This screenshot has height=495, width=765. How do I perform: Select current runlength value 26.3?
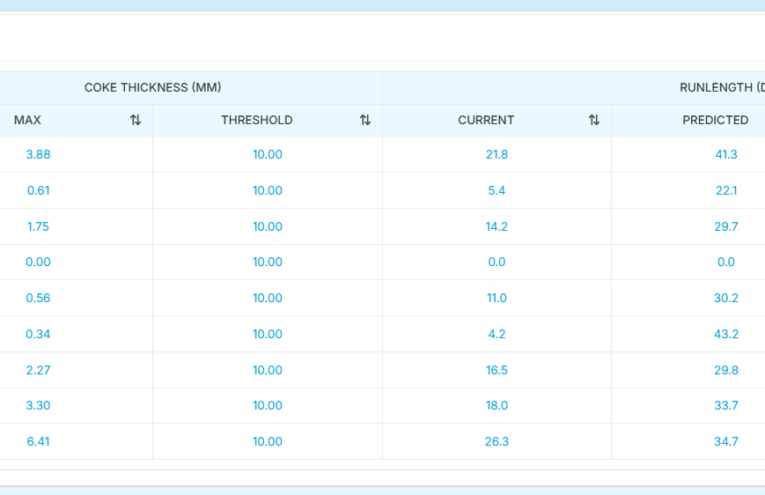click(497, 441)
